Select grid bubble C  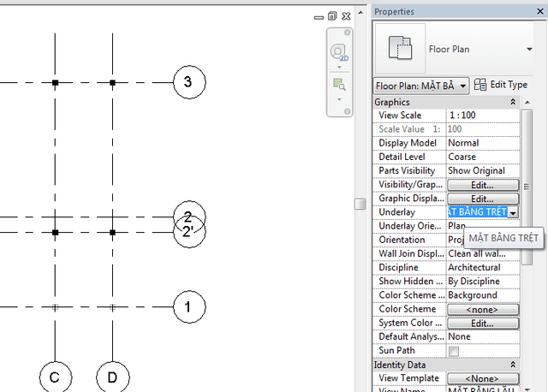pos(55,377)
